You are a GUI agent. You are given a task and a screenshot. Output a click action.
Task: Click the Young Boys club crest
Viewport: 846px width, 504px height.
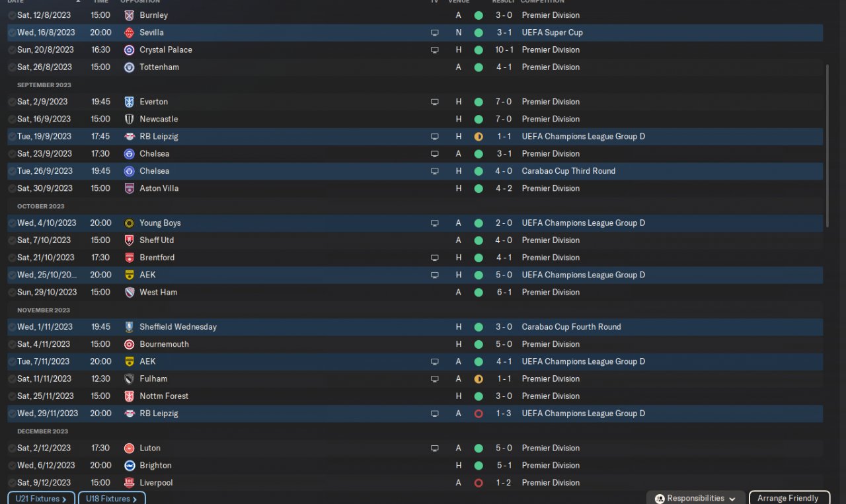[130, 223]
